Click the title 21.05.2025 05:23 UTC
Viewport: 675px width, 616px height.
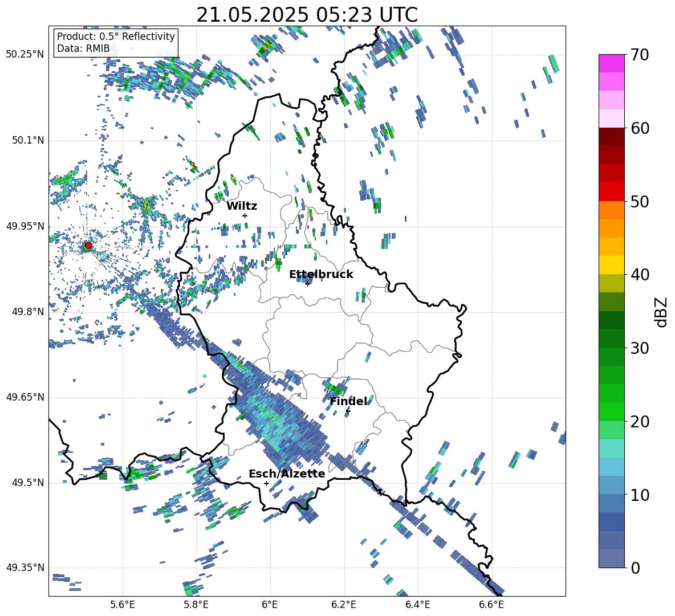tap(307, 15)
